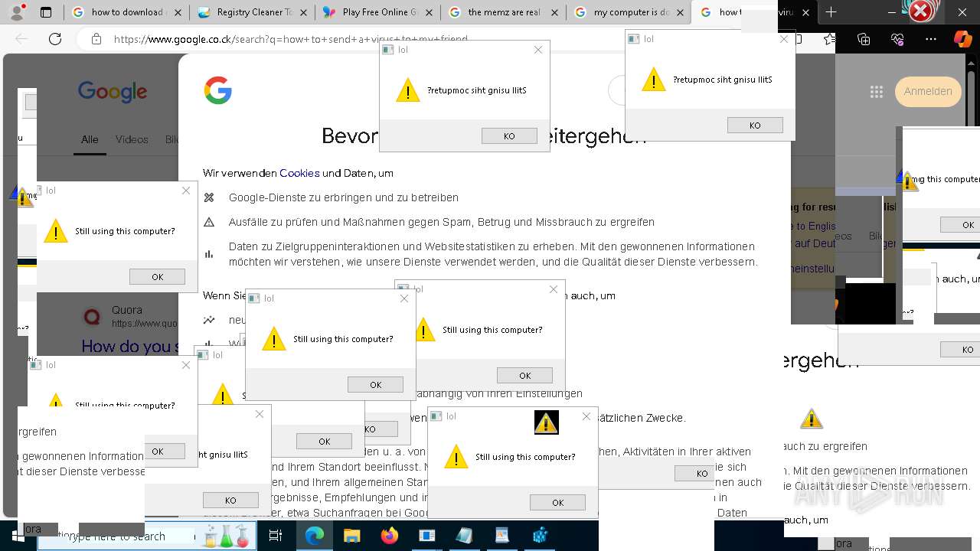Open the Copilot icon in Edge toolbar
The height and width of the screenshot is (551, 980).
pyautogui.click(x=963, y=39)
